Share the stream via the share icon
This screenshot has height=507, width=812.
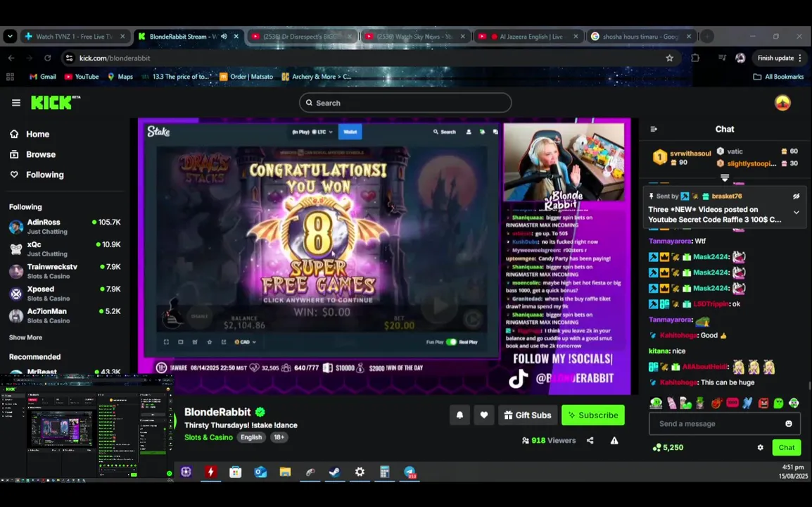(590, 441)
